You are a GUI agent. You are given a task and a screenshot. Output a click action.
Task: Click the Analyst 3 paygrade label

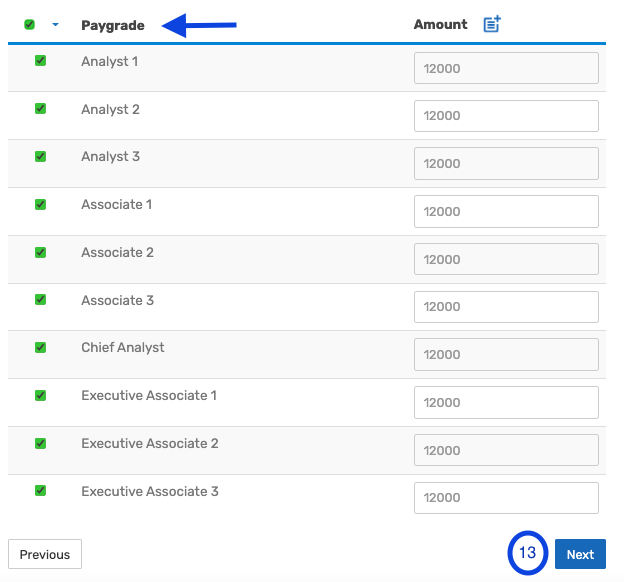(110, 157)
